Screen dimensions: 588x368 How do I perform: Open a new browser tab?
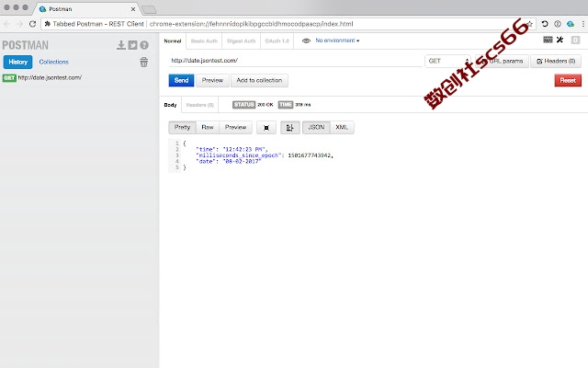[149, 10]
